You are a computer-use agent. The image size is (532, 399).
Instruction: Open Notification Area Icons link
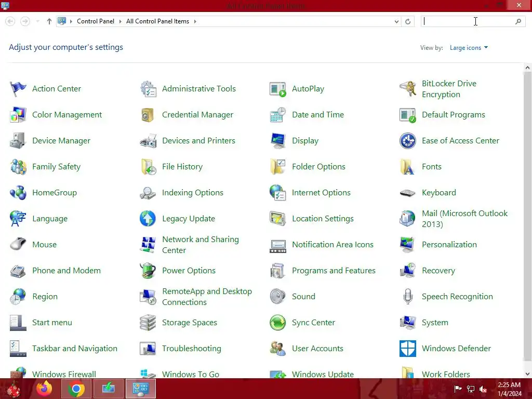click(x=332, y=245)
